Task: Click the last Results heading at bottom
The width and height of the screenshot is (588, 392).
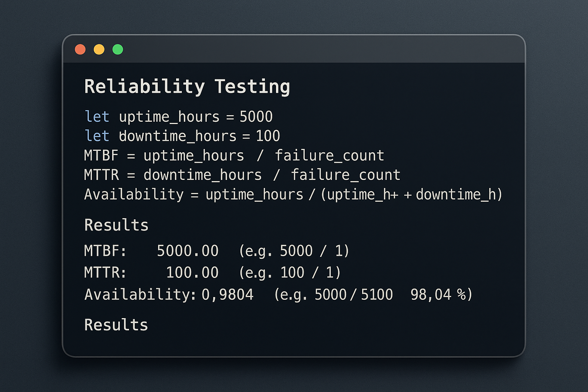Action: coord(116,325)
